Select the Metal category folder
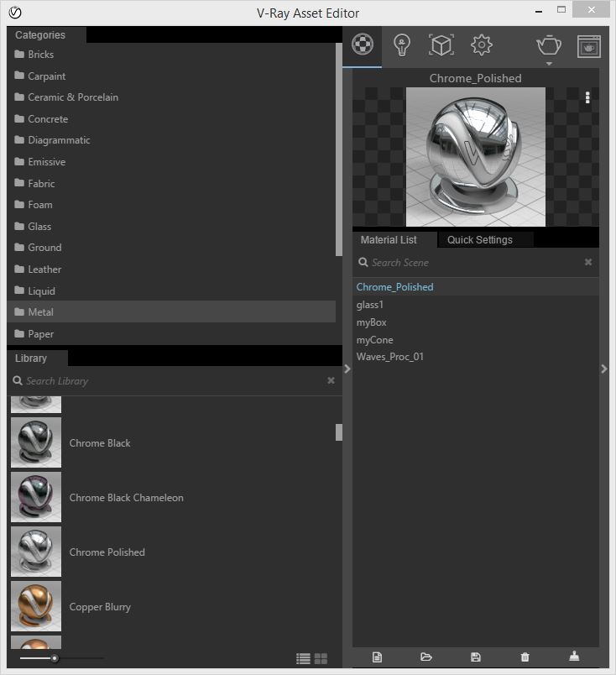 (171, 311)
